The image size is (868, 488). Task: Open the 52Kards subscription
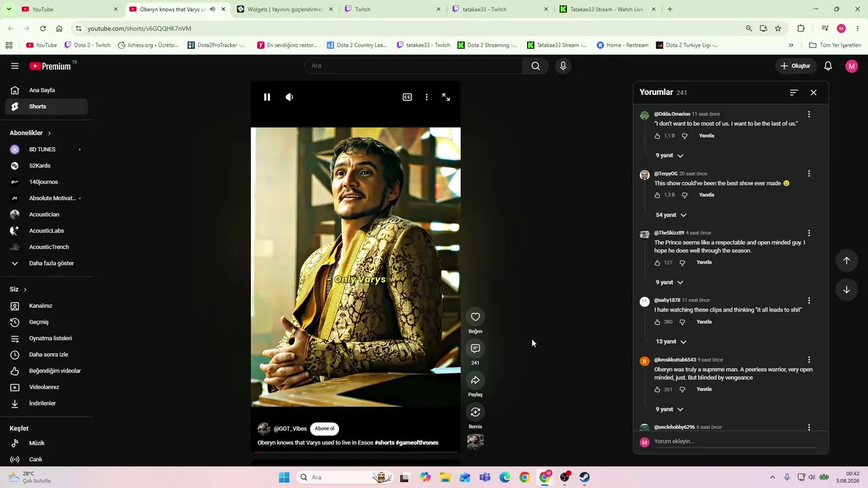click(46, 165)
